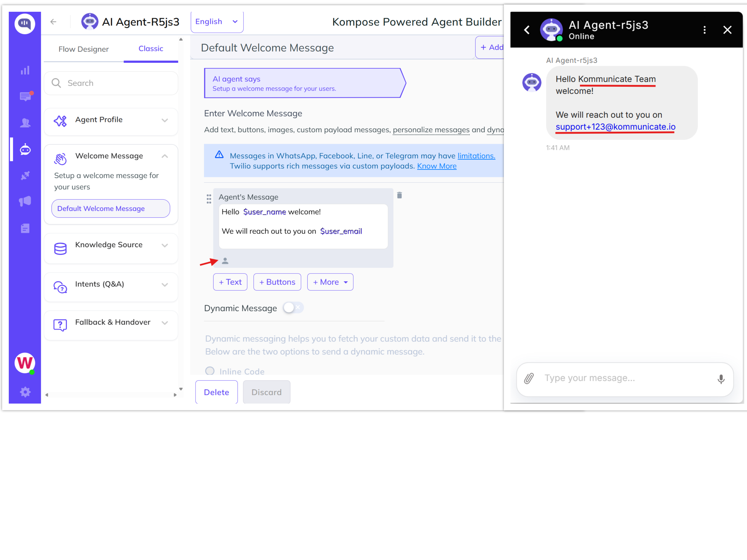Switch to the Classic tab
747x560 pixels.
tap(151, 49)
